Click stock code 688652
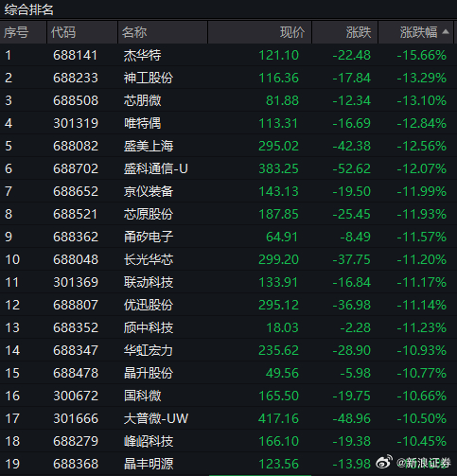 (x=76, y=191)
